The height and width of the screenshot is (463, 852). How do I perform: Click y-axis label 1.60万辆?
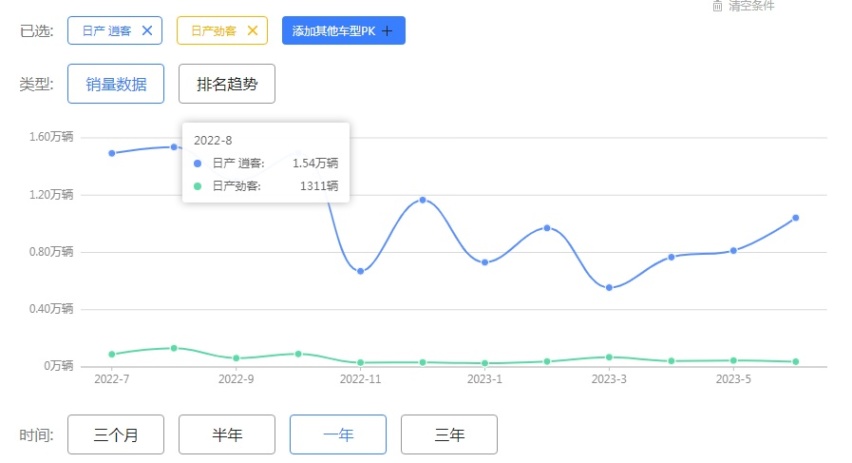pyautogui.click(x=51, y=137)
